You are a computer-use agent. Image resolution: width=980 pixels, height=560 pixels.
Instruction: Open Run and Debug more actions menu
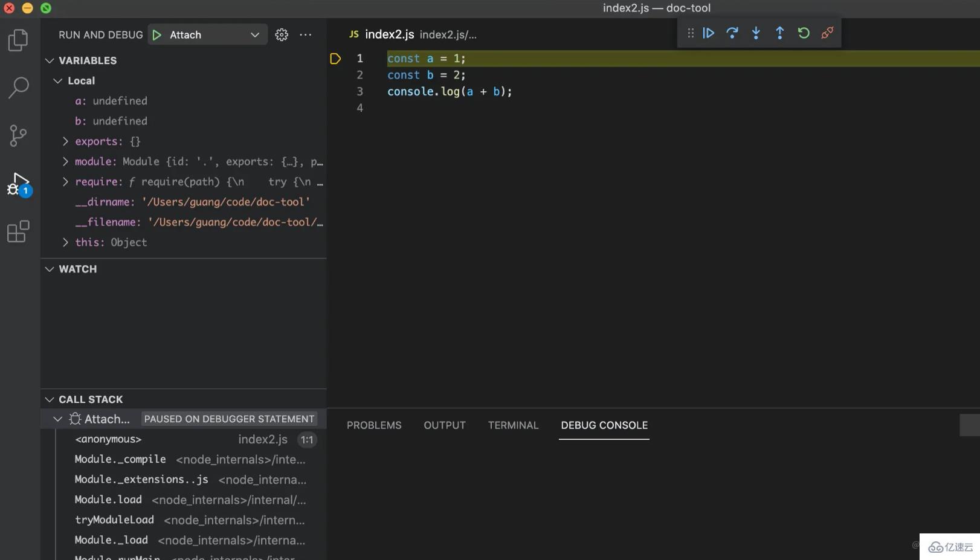pyautogui.click(x=306, y=35)
